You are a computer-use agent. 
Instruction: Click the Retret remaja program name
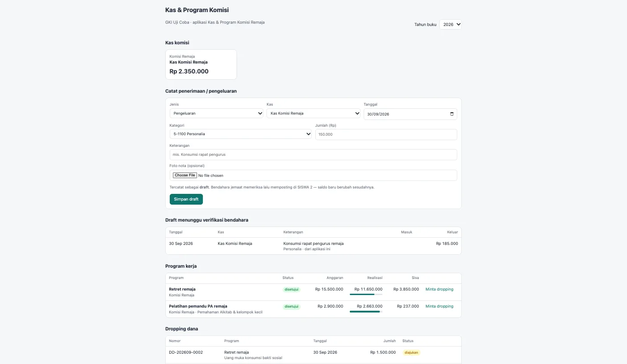point(182,289)
